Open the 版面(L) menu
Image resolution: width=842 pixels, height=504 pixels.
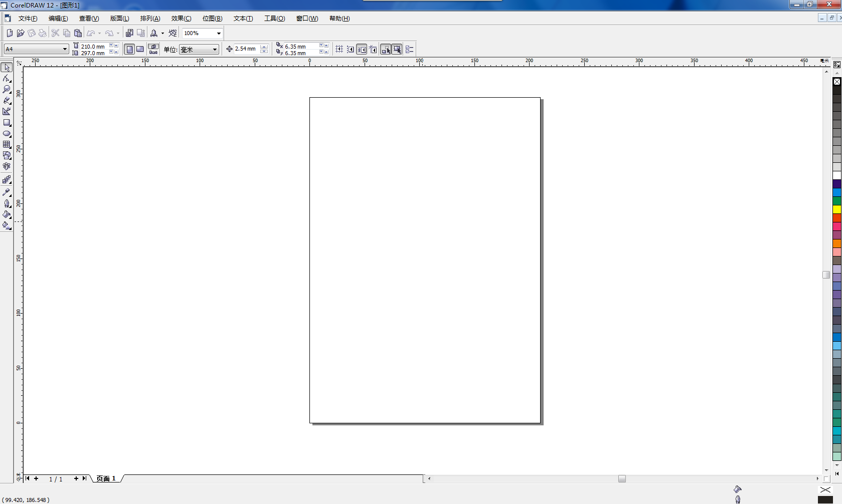pyautogui.click(x=120, y=19)
